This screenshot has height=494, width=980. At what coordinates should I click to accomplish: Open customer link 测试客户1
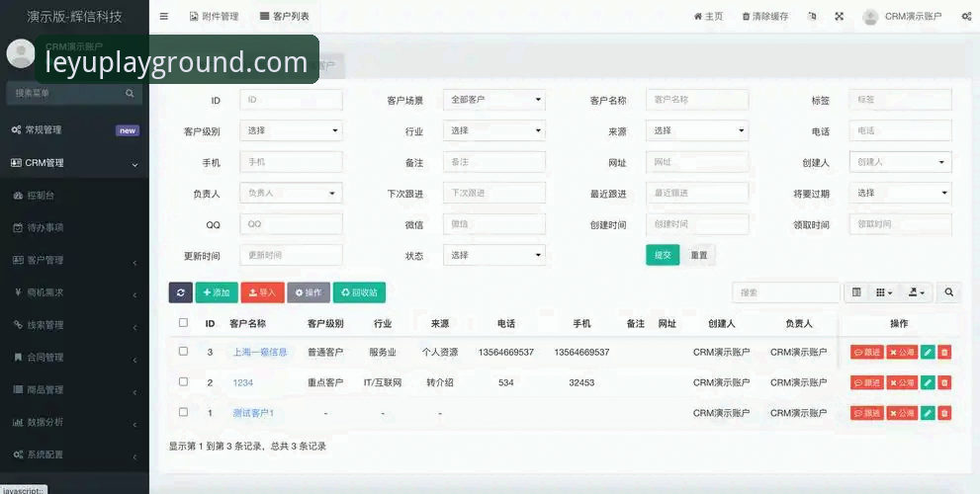[x=253, y=413]
